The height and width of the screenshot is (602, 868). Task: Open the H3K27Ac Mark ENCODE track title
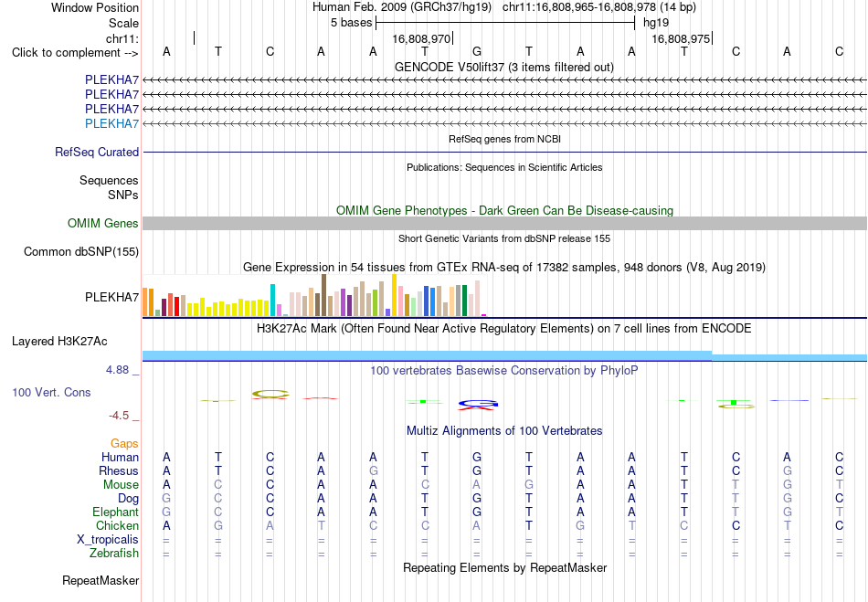click(503, 329)
